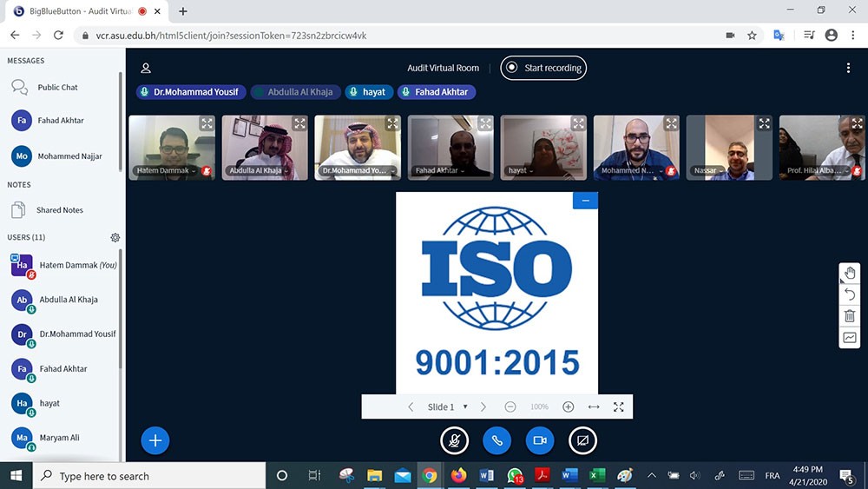Toggle webcam sharing

pos(540,440)
